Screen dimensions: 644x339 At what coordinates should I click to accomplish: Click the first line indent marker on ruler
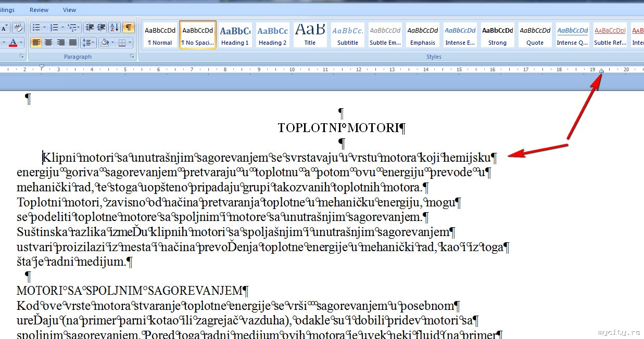coord(42,67)
